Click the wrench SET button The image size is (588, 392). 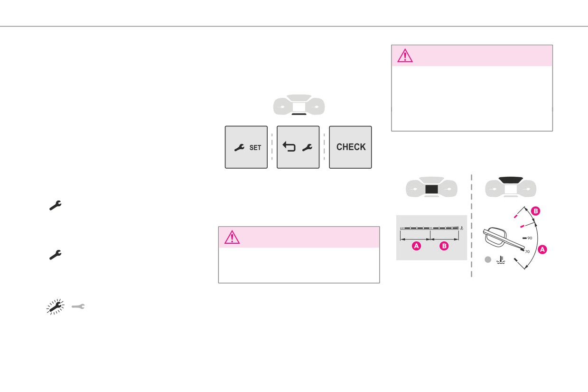point(246,147)
